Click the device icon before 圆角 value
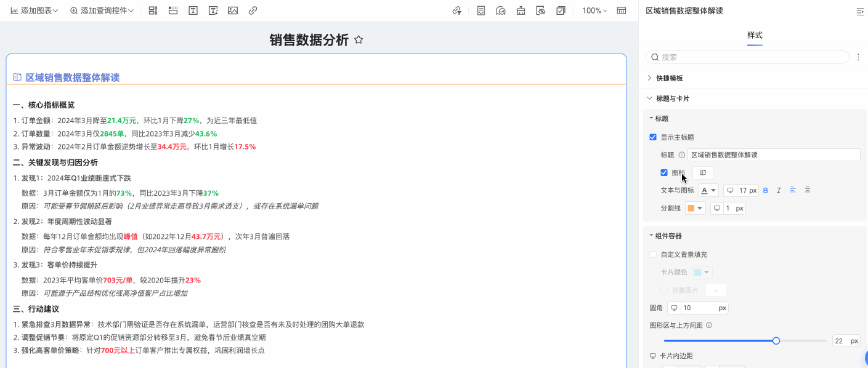The image size is (868, 368). point(674,308)
